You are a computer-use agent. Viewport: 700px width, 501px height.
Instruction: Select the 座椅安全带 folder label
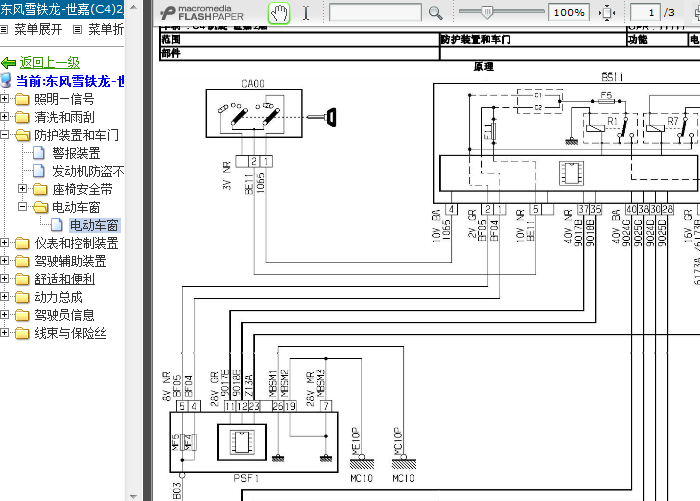(82, 189)
